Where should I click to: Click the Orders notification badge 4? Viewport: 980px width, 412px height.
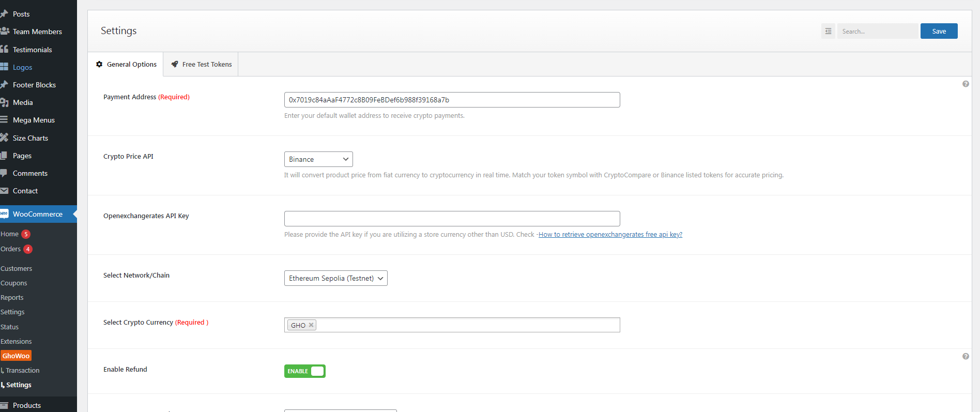[x=28, y=249]
